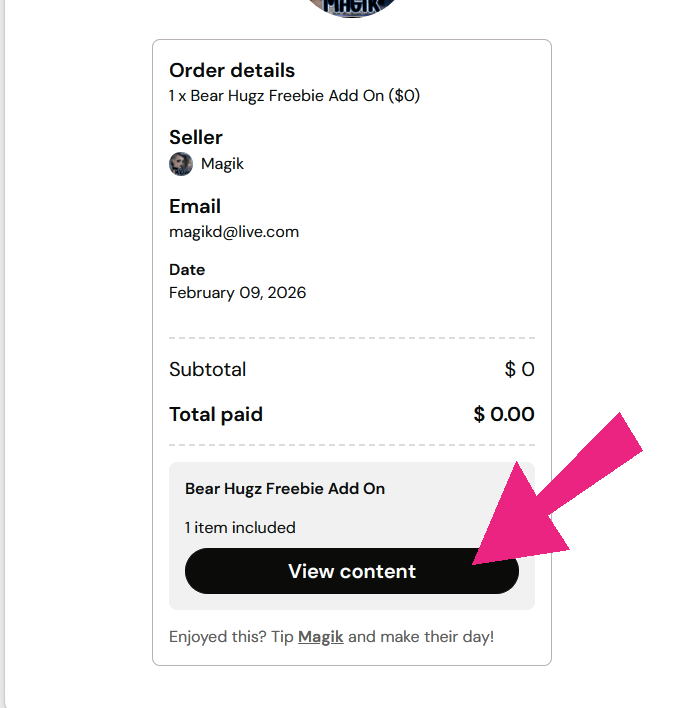Click the magikd@live.com email address
Image resolution: width=689 pixels, height=708 pixels.
(x=234, y=231)
